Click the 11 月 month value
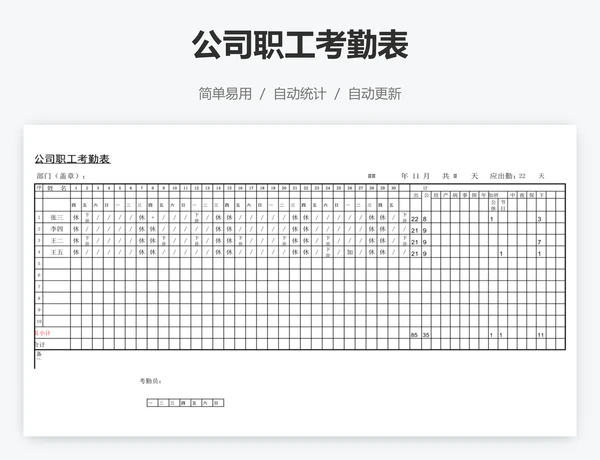The width and height of the screenshot is (600, 460). click(421, 176)
